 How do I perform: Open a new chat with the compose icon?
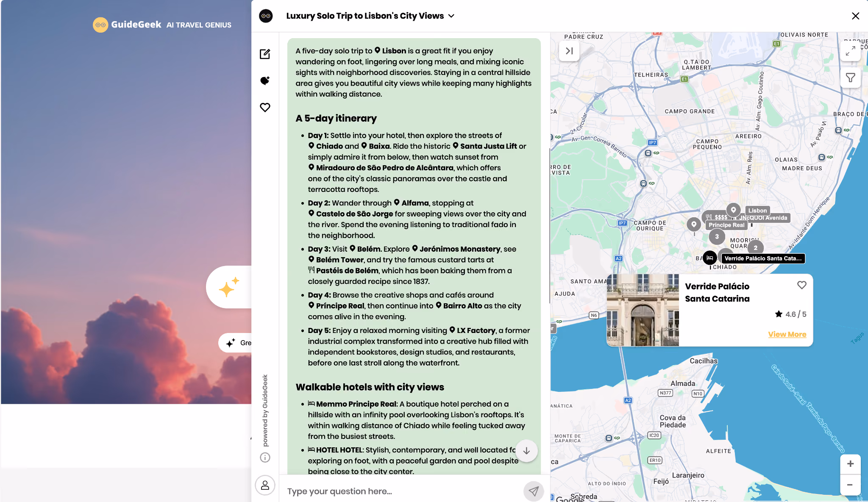[x=265, y=54]
